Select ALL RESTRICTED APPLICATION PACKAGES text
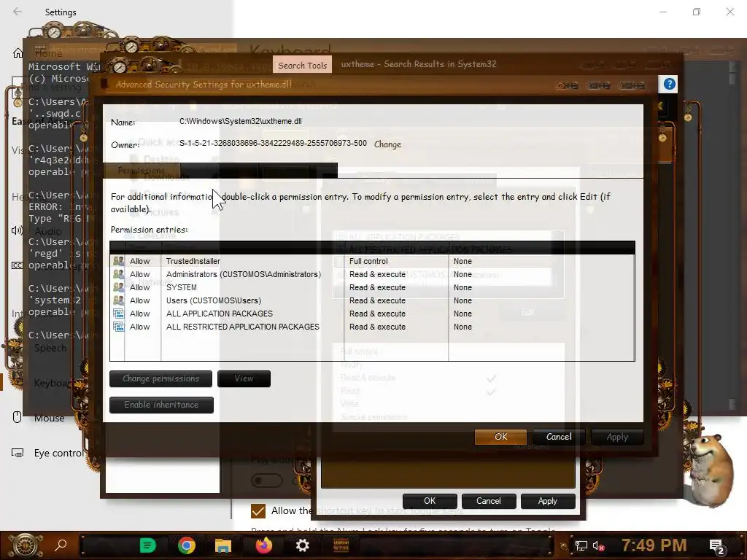The width and height of the screenshot is (747, 560). 242,327
